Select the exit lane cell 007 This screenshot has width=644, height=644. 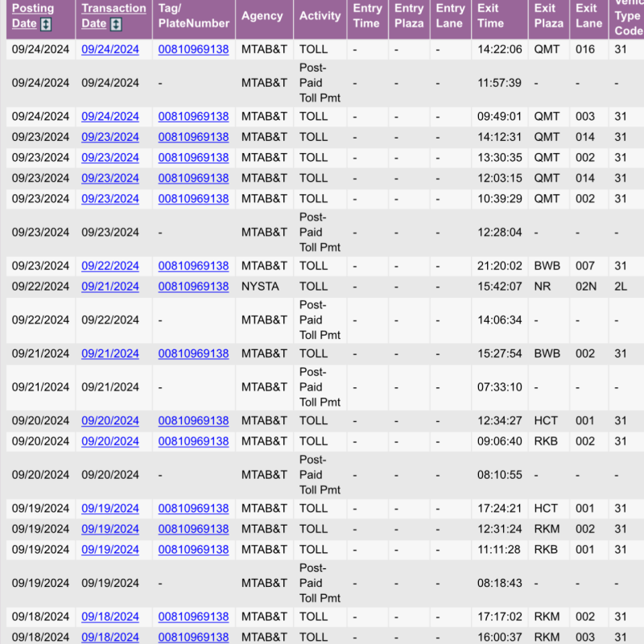click(x=589, y=266)
